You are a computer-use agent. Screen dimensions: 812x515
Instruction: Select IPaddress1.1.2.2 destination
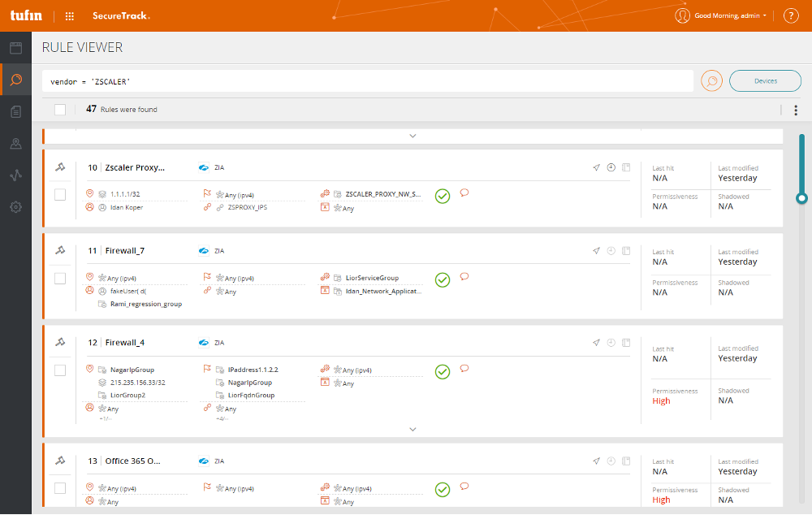coord(253,370)
